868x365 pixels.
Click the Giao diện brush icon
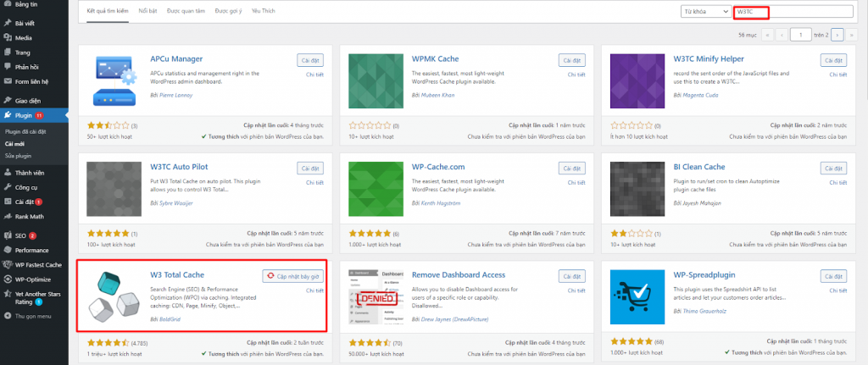coord(8,101)
